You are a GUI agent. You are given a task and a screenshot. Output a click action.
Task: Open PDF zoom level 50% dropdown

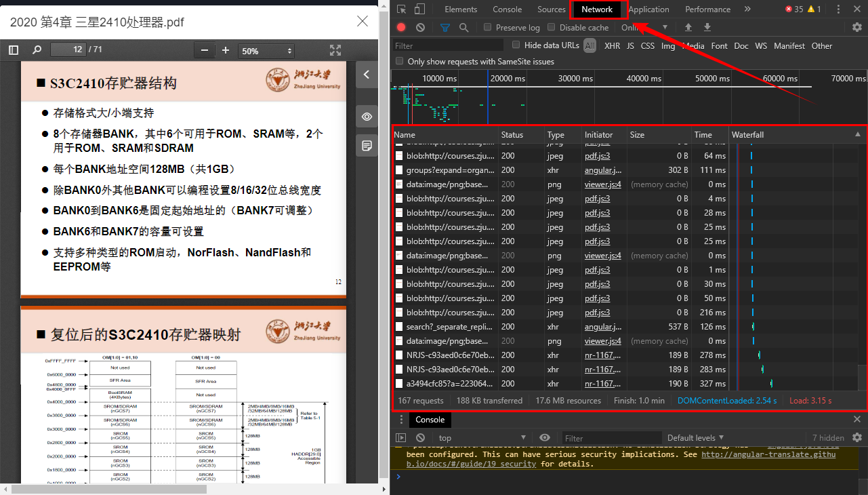click(266, 51)
